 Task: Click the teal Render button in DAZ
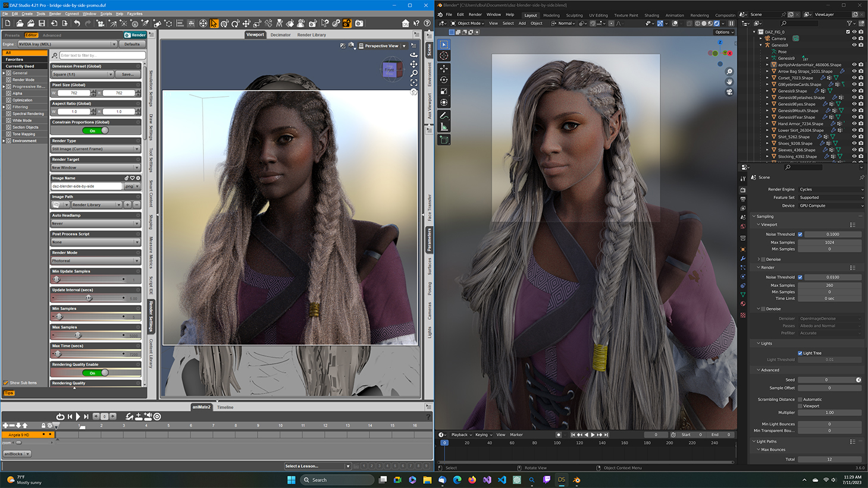(x=135, y=35)
